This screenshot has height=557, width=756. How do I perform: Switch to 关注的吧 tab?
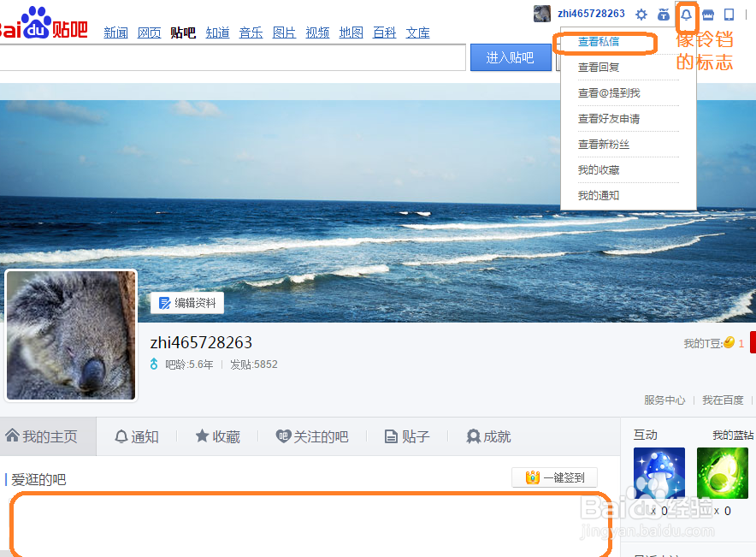pyautogui.click(x=312, y=436)
